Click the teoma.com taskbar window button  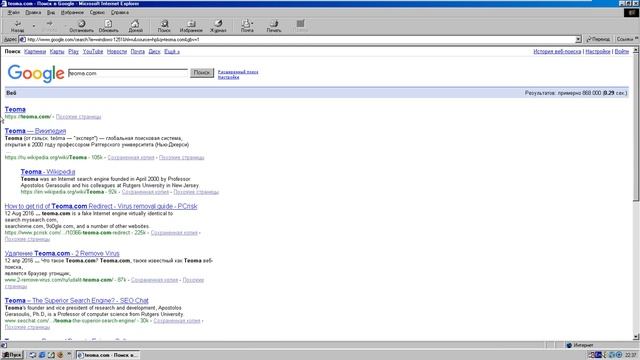coord(108,355)
